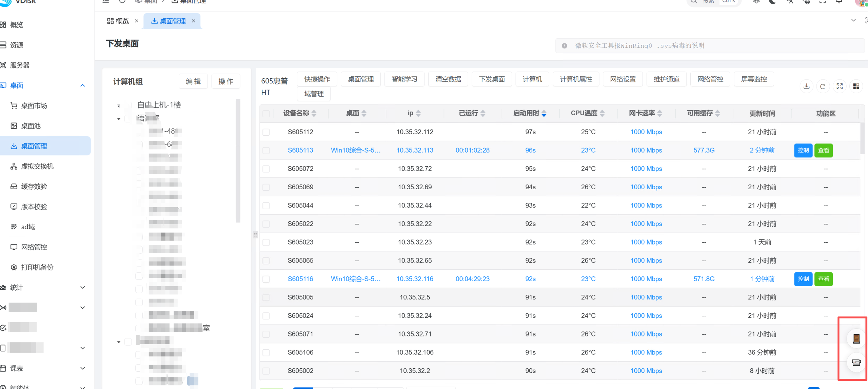Expand the 自由上机-1楼 tree node
The image size is (868, 389).
click(118, 106)
